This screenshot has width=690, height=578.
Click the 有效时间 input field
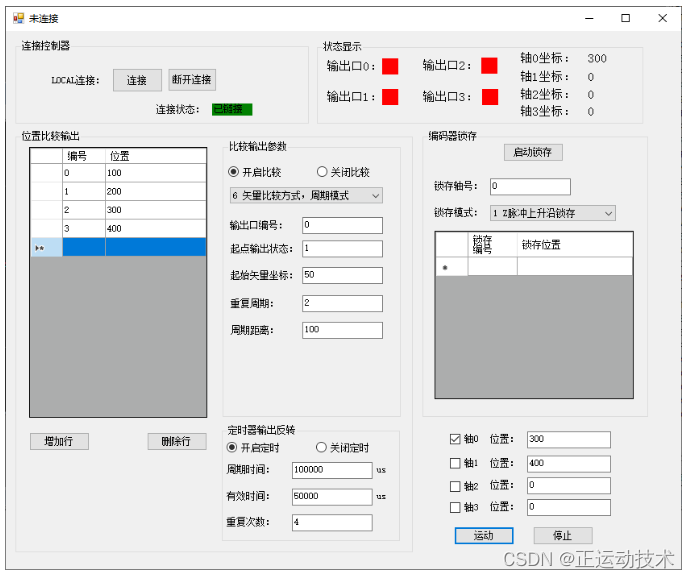coord(332,497)
